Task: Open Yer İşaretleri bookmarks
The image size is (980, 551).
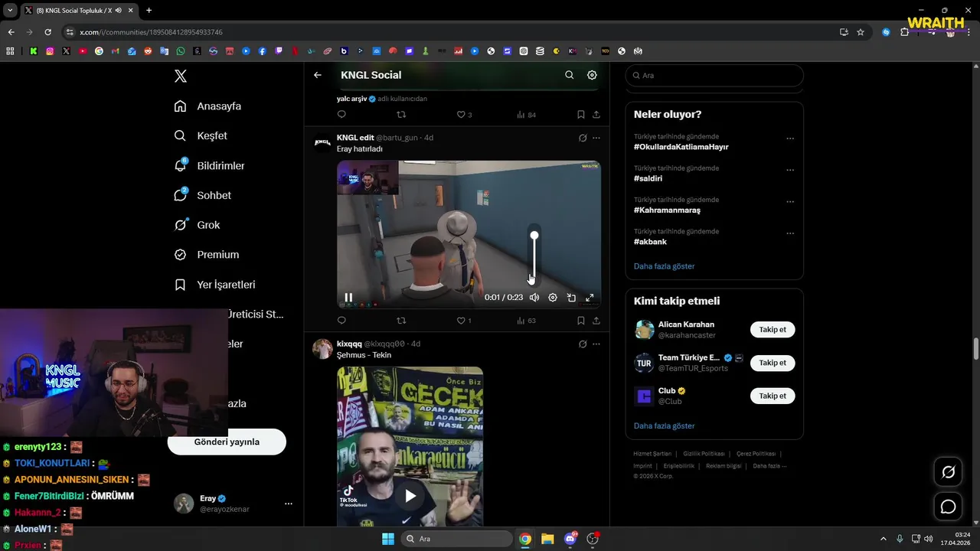Action: pyautogui.click(x=214, y=285)
